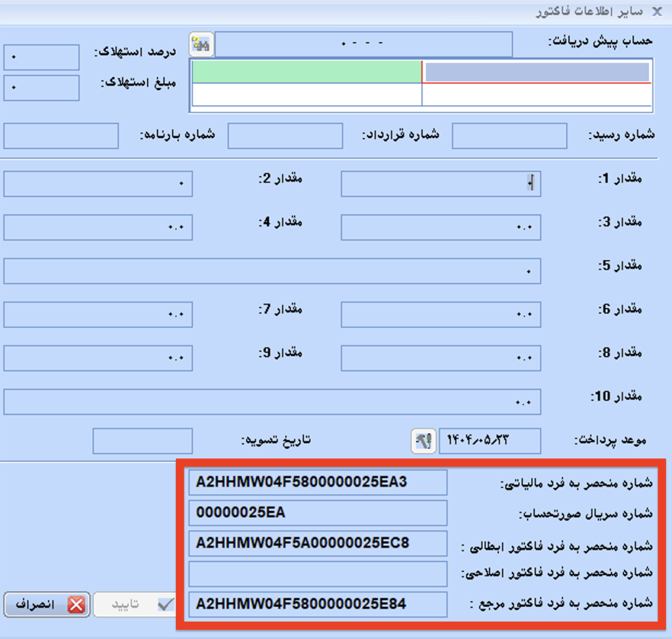672x639 pixels.
Task: Focus the مقدار 5 input field
Action: pos(272,271)
